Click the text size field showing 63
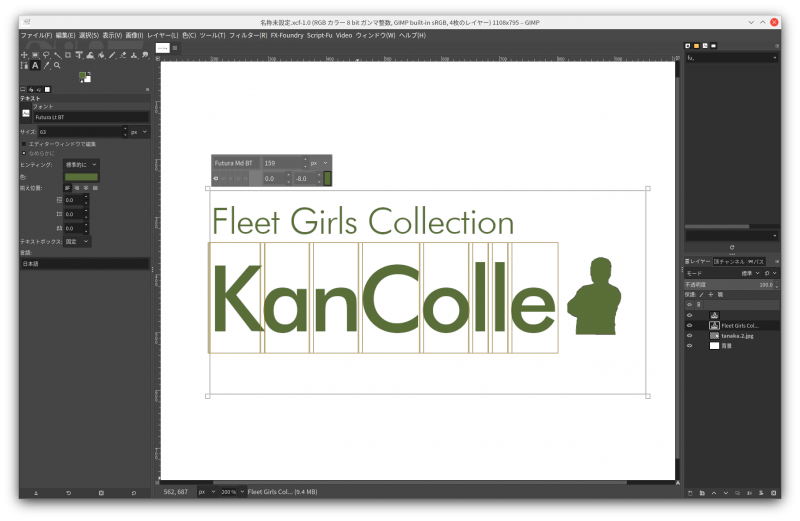Viewport: 800px width, 521px height. pos(81,132)
